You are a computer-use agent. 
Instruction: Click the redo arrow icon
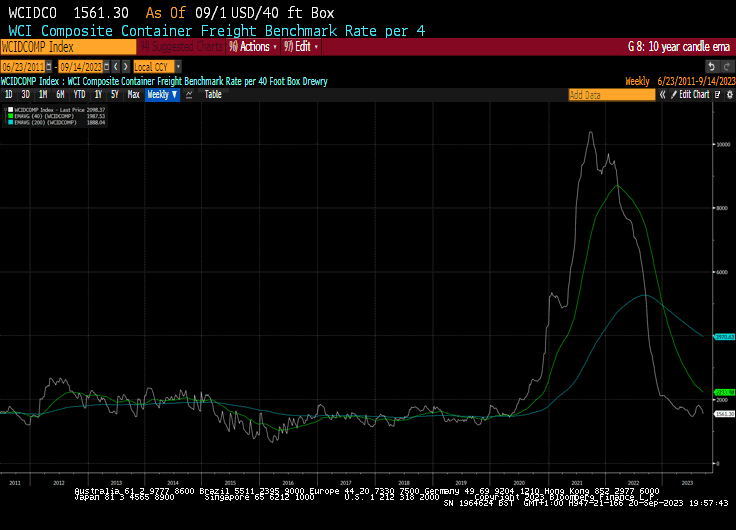click(x=727, y=66)
